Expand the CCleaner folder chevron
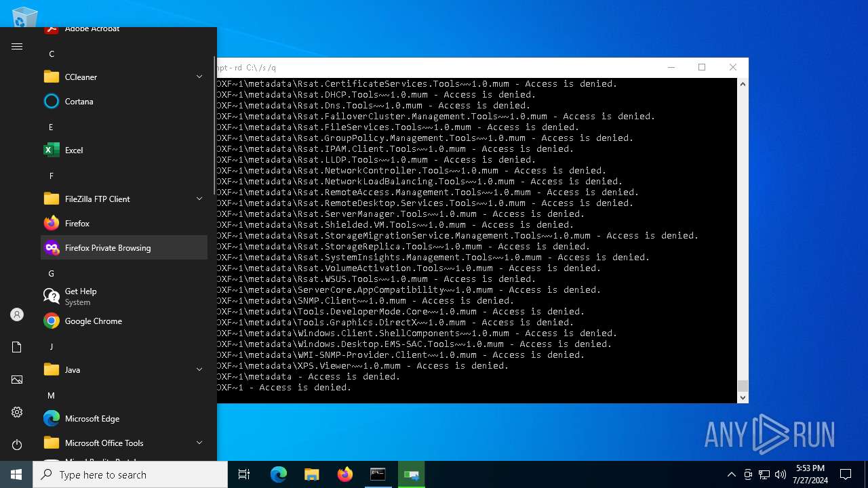Image resolution: width=868 pixels, height=488 pixels. (199, 77)
